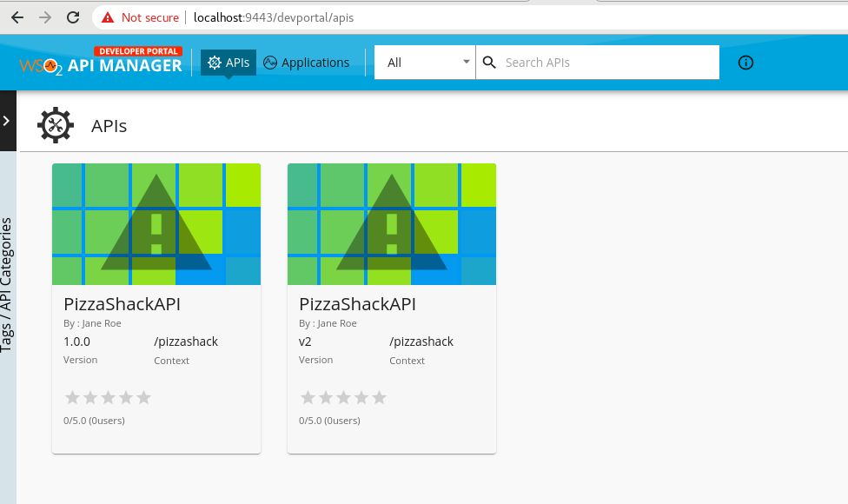Click the fifth star on 1.0.0 card

(x=144, y=398)
